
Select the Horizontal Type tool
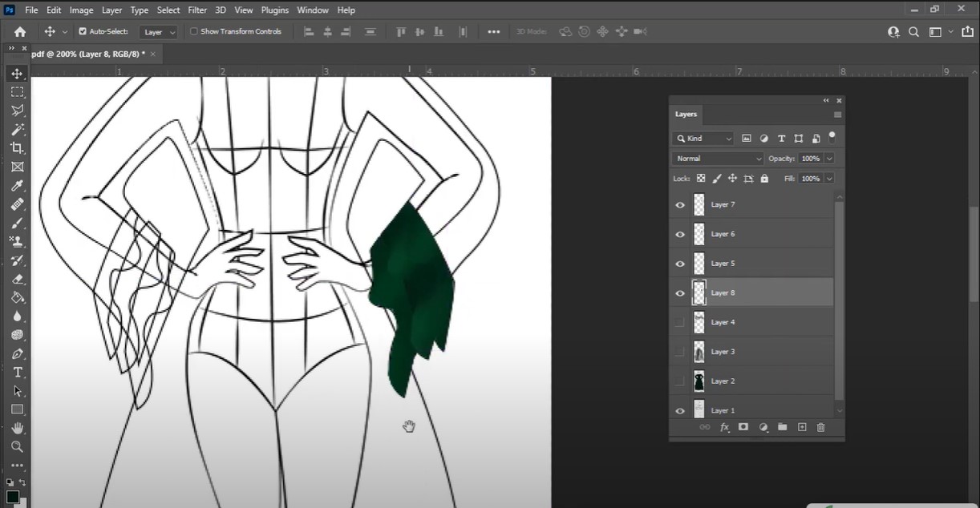17,373
